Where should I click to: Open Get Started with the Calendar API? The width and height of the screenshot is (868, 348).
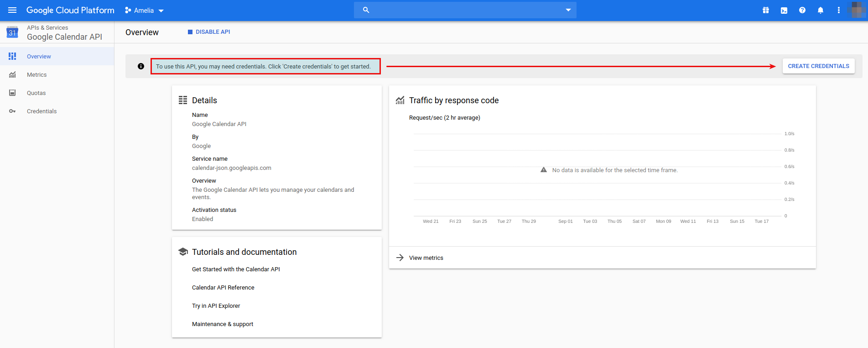click(x=236, y=269)
